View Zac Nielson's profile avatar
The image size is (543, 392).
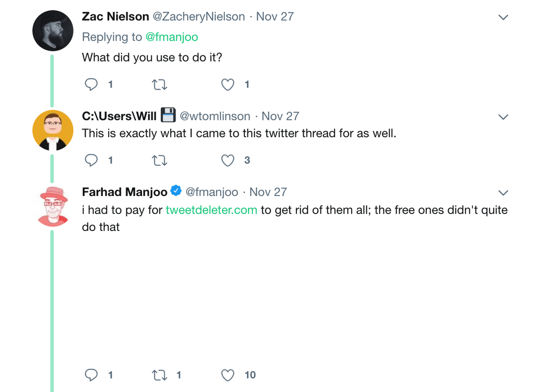52,30
